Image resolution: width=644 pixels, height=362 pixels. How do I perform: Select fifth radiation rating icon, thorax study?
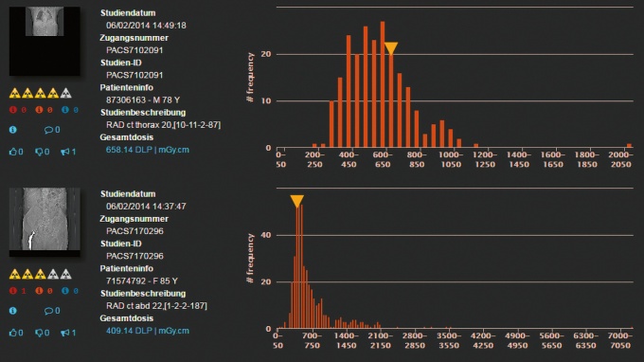click(65, 93)
